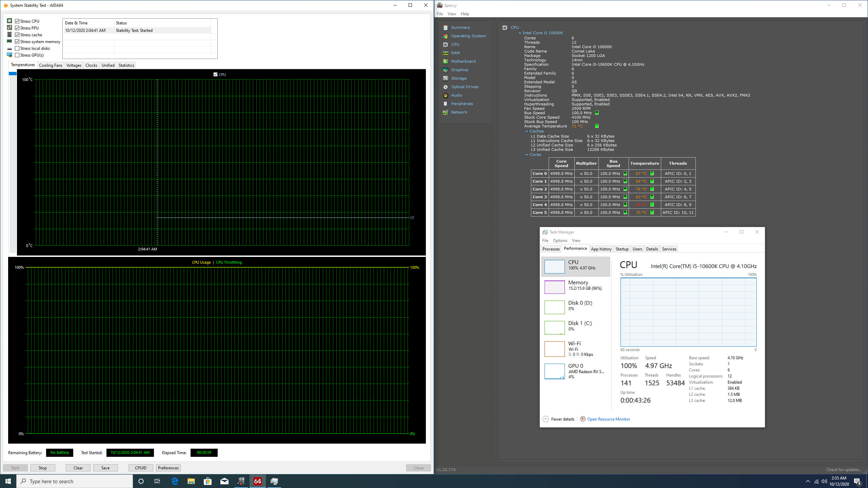
Task: Collapse the Intel Core i5 10600K tree node
Action: (520, 33)
